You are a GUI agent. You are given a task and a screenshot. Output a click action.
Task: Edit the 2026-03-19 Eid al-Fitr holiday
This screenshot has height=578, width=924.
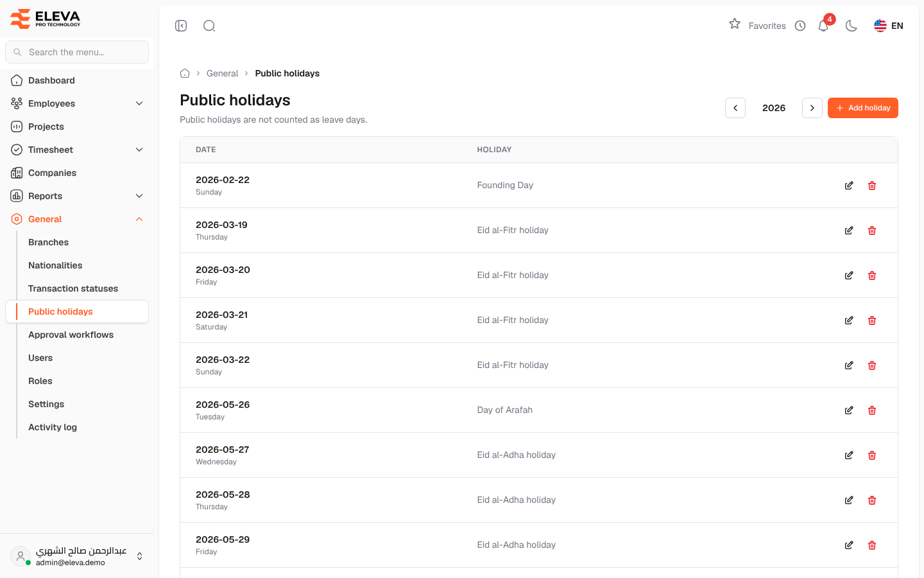849,231
